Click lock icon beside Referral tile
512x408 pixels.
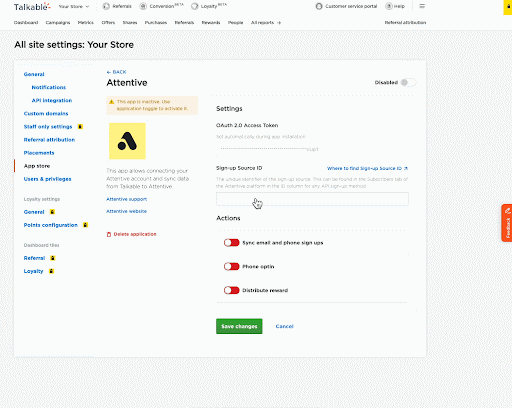tap(52, 258)
